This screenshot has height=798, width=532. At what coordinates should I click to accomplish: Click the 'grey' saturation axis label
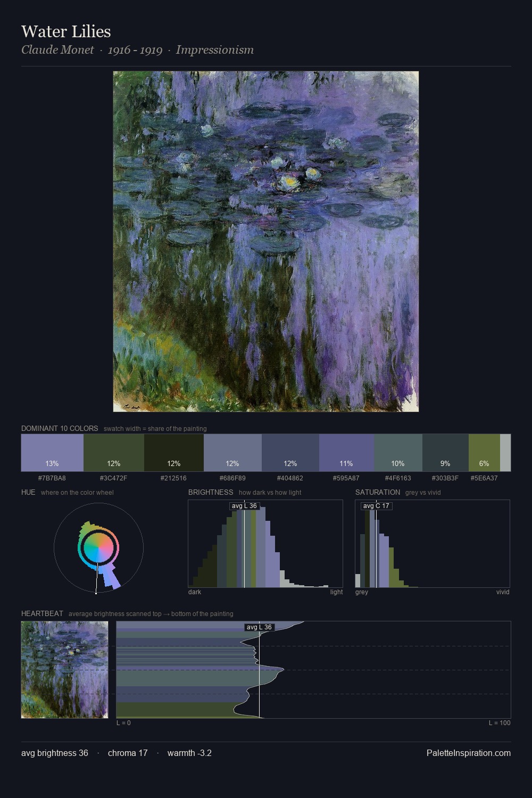click(362, 592)
